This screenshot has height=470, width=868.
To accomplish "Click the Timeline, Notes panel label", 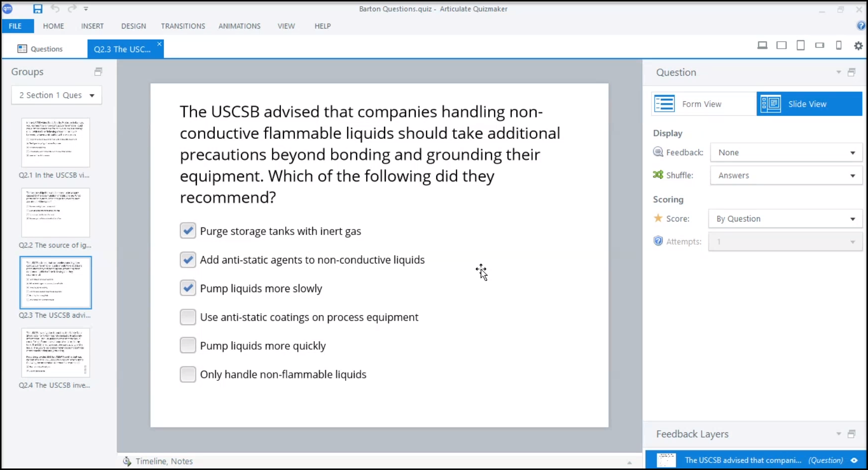I will coord(164,461).
